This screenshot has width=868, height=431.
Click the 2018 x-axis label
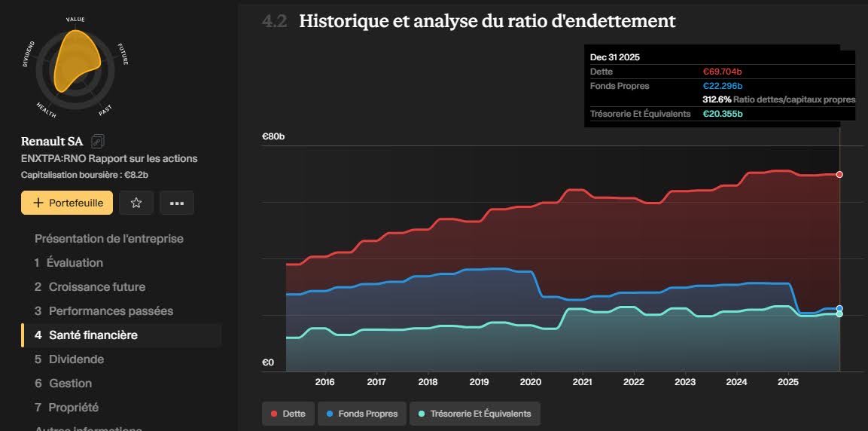[x=428, y=382]
